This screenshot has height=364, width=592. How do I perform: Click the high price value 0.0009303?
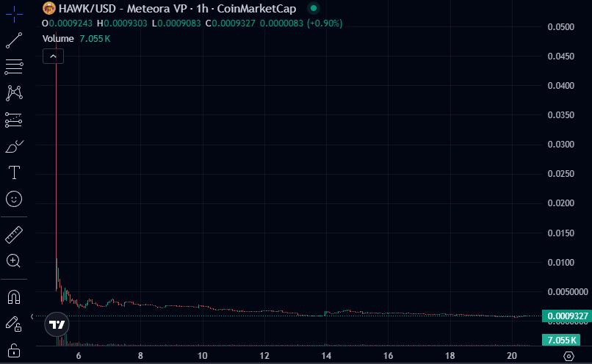click(126, 23)
